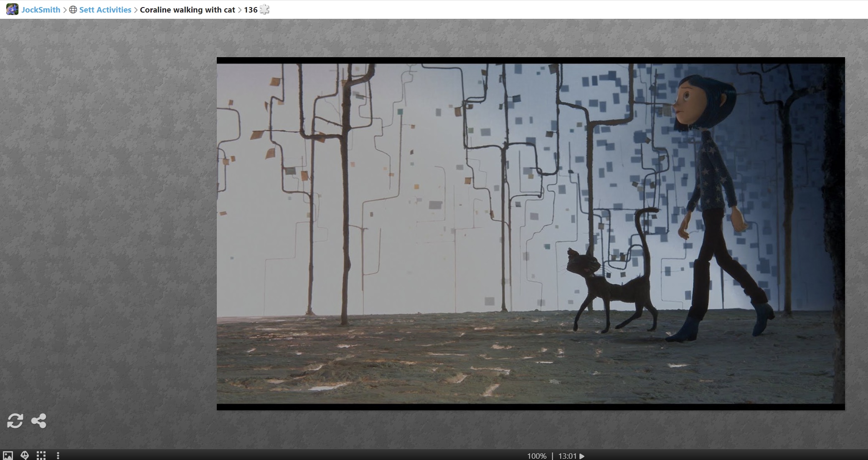Viewport: 868px width, 460px height.
Task: Click the globe icon before Sett Activities
Action: (73, 10)
